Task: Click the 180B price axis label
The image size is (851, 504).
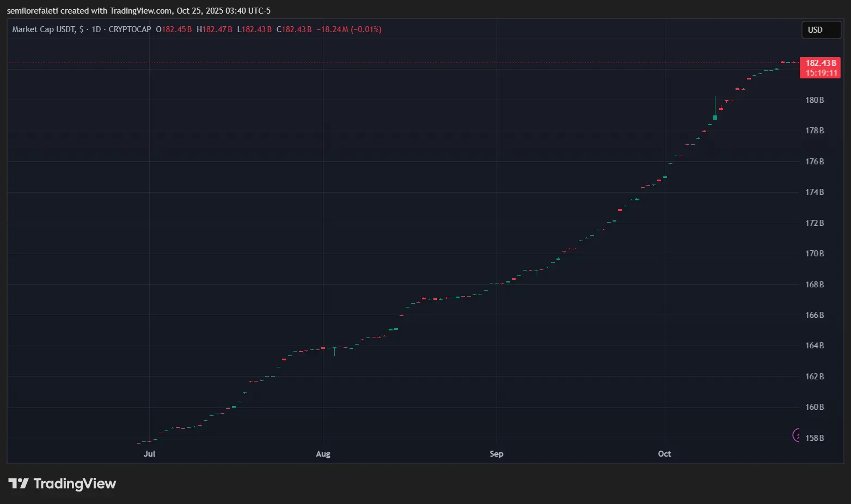Action: pos(815,100)
